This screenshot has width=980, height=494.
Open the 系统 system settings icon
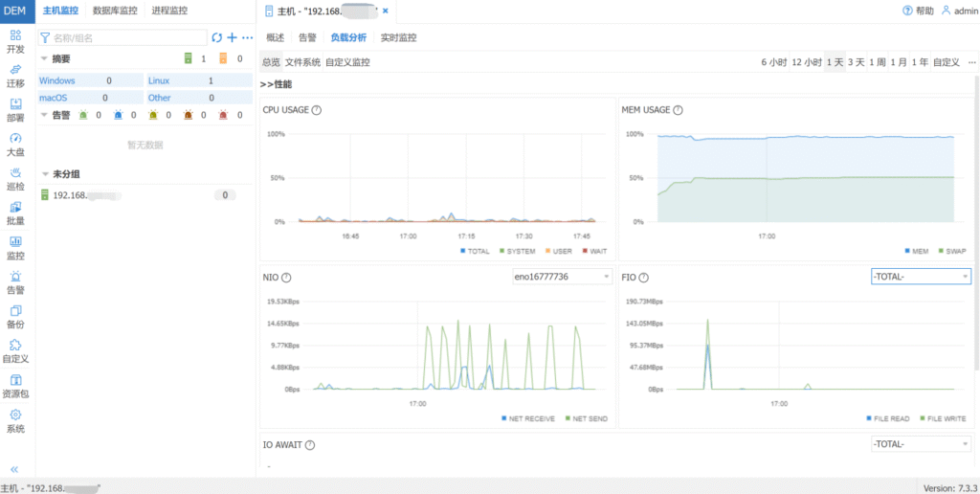pyautogui.click(x=16, y=420)
